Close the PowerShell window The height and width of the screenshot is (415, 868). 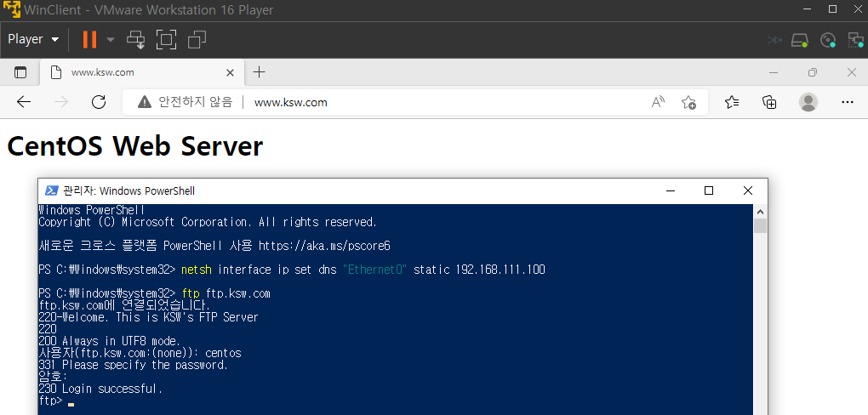click(x=748, y=190)
